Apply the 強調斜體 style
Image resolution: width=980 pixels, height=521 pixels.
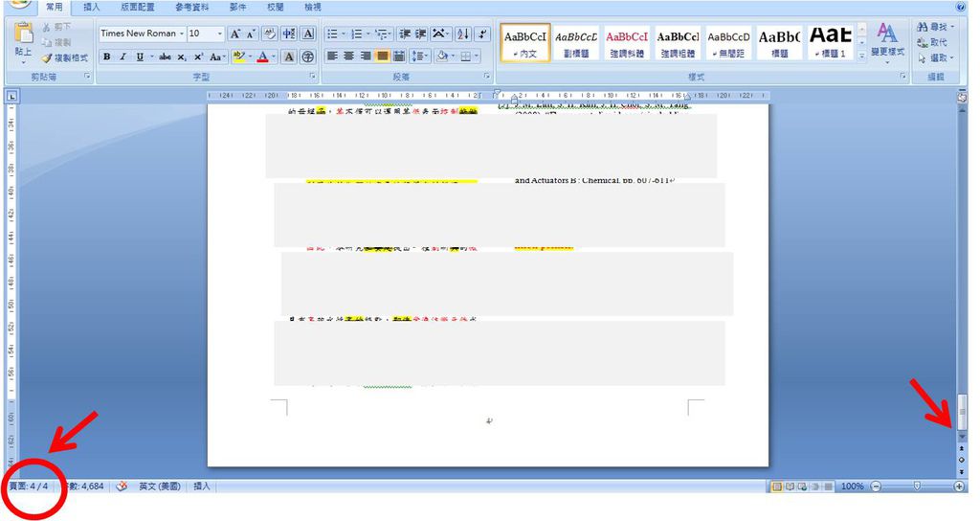(x=627, y=42)
